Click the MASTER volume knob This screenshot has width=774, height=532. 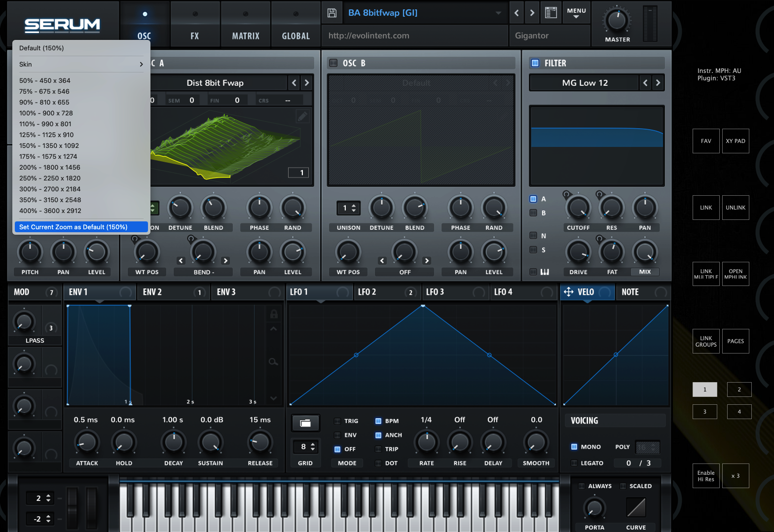pyautogui.click(x=617, y=20)
